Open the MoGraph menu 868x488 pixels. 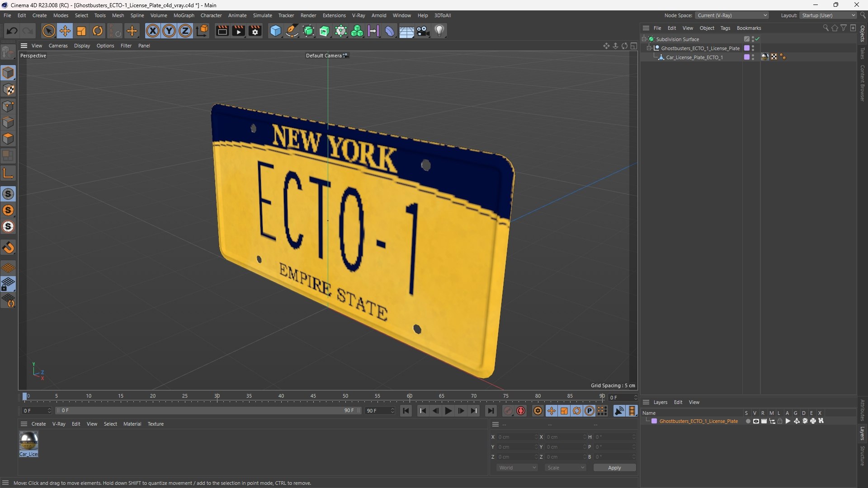184,15
